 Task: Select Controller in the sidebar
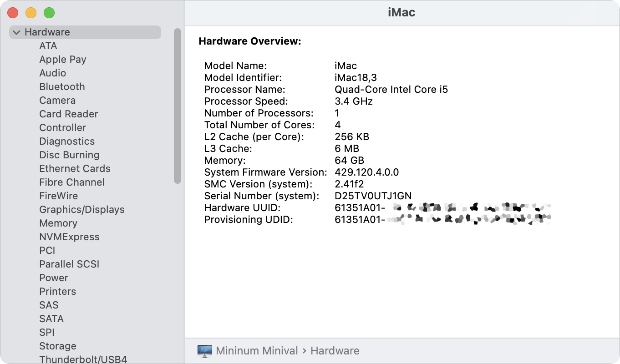tap(63, 128)
